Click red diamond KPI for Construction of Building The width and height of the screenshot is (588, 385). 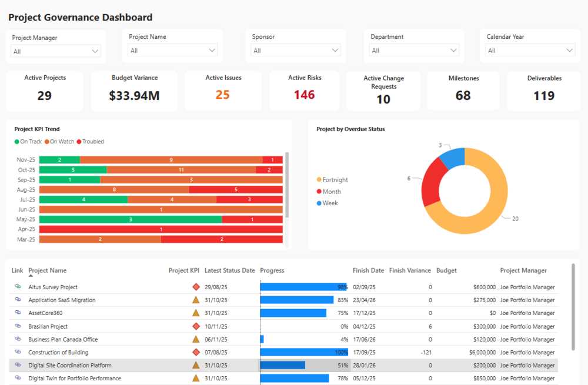coord(196,353)
